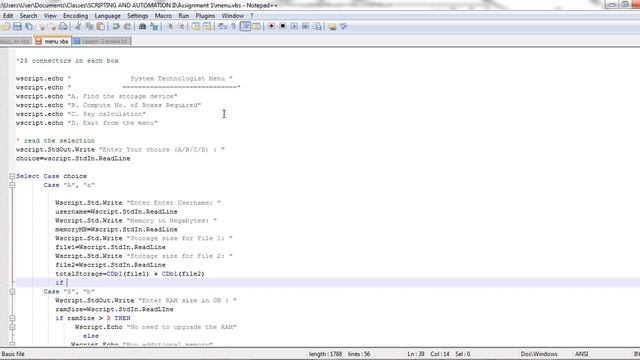Click the Zoom In toolbar icon
This screenshot has height=360, width=640.
tap(170, 27)
